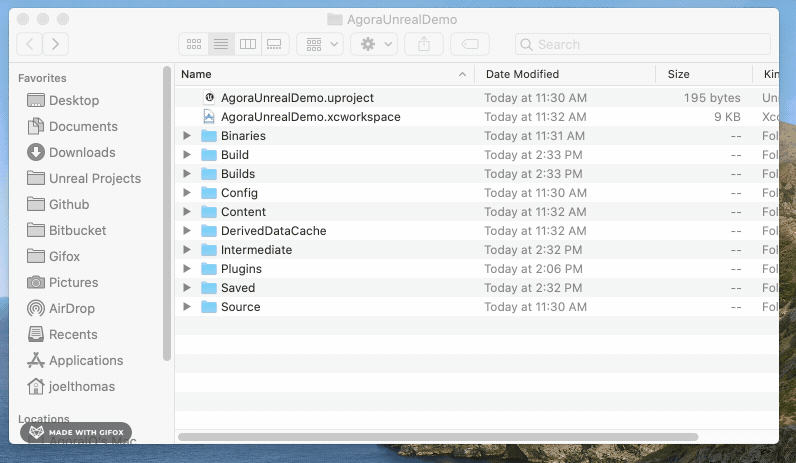Image resolution: width=796 pixels, height=463 pixels.
Task: Click the 'Plugins' folder name text
Action: click(241, 269)
